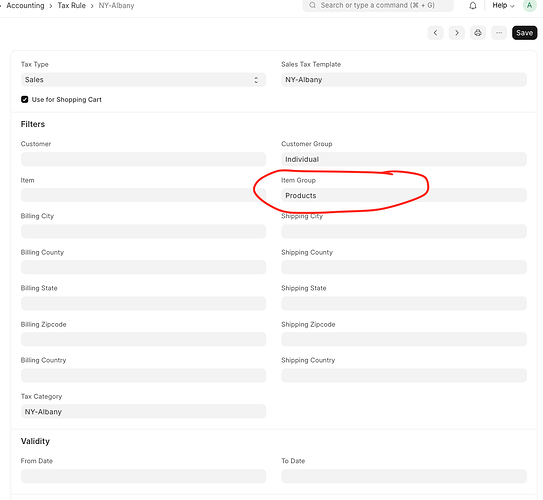Toggle Use for Shopping Cart checkbox
The width and height of the screenshot is (543, 500).
coord(25,99)
